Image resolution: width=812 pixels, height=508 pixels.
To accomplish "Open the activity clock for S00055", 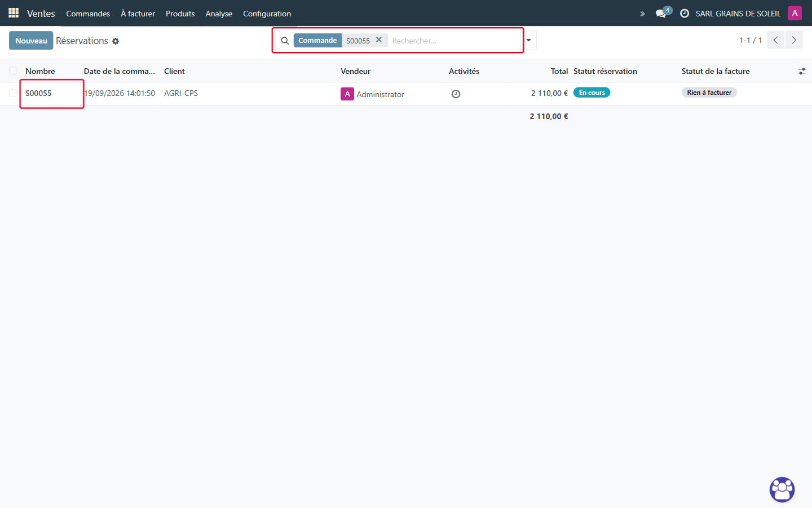I will (456, 94).
